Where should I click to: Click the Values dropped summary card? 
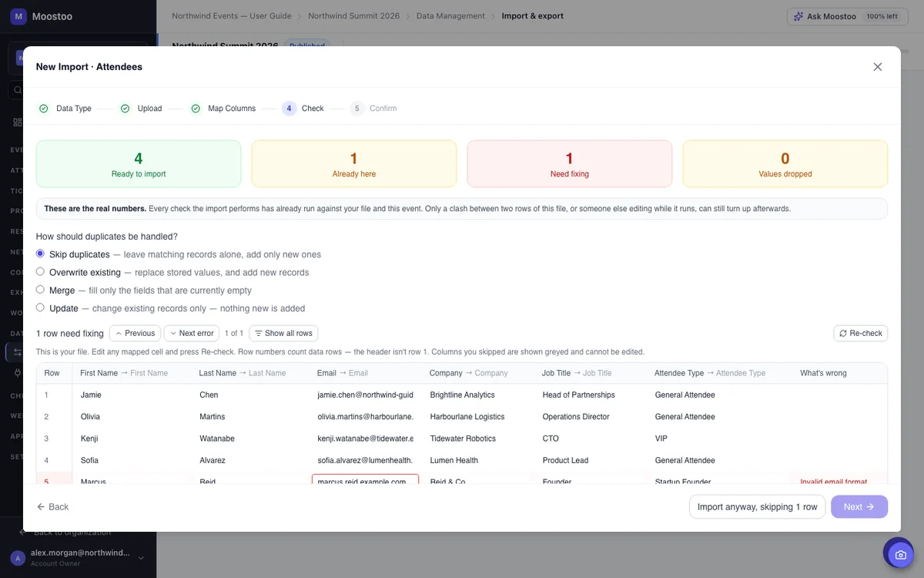785,164
